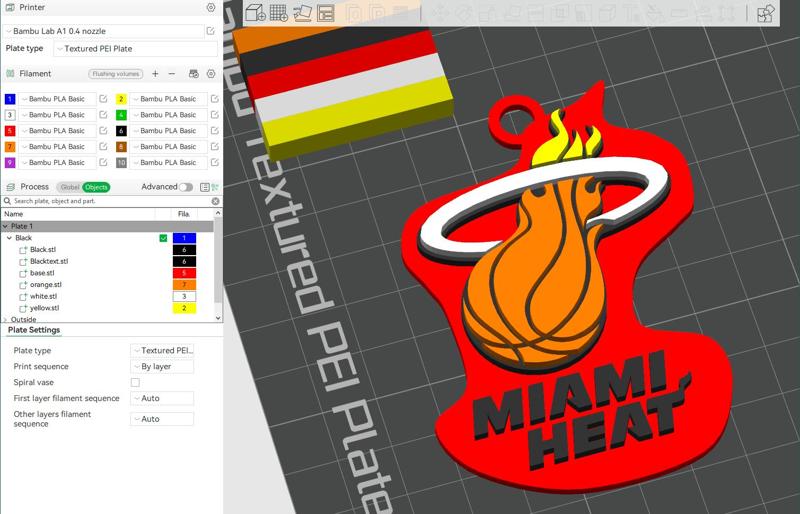Collapse the Plate 1 tree node
This screenshot has height=514, width=800.
(x=6, y=226)
